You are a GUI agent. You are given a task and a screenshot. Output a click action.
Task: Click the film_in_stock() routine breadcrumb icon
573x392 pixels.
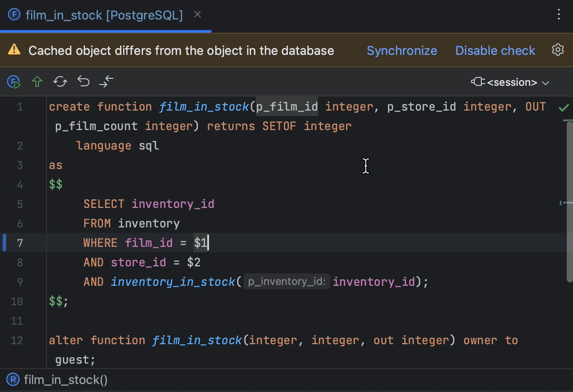click(14, 380)
